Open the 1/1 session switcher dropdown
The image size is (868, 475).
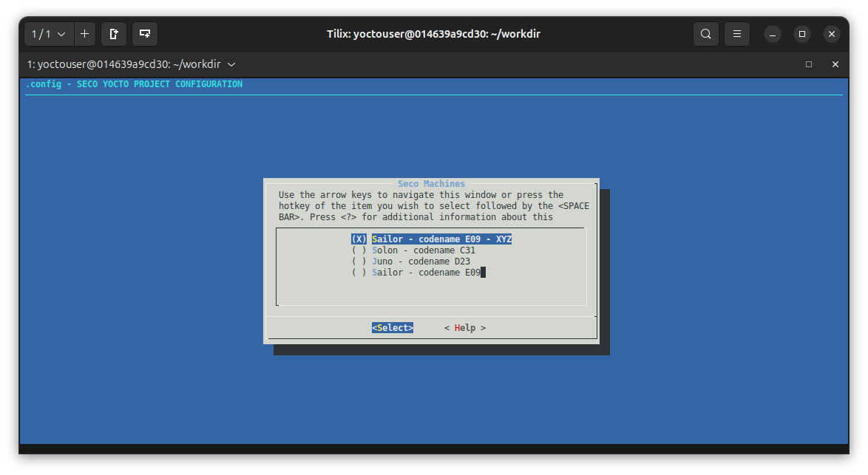point(48,34)
